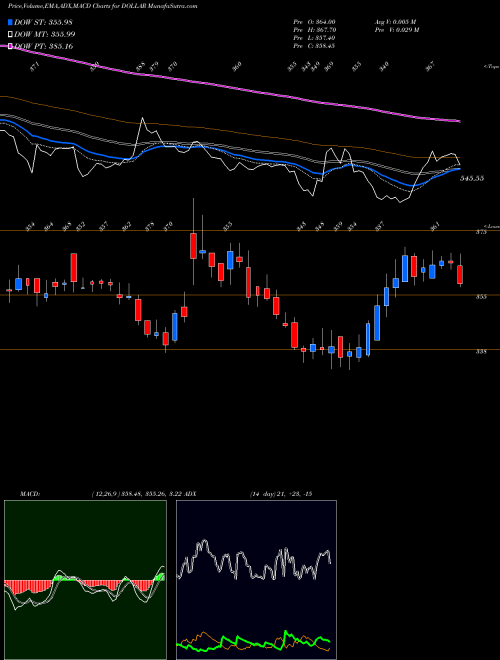Click the 355 price level label

pos(481,296)
